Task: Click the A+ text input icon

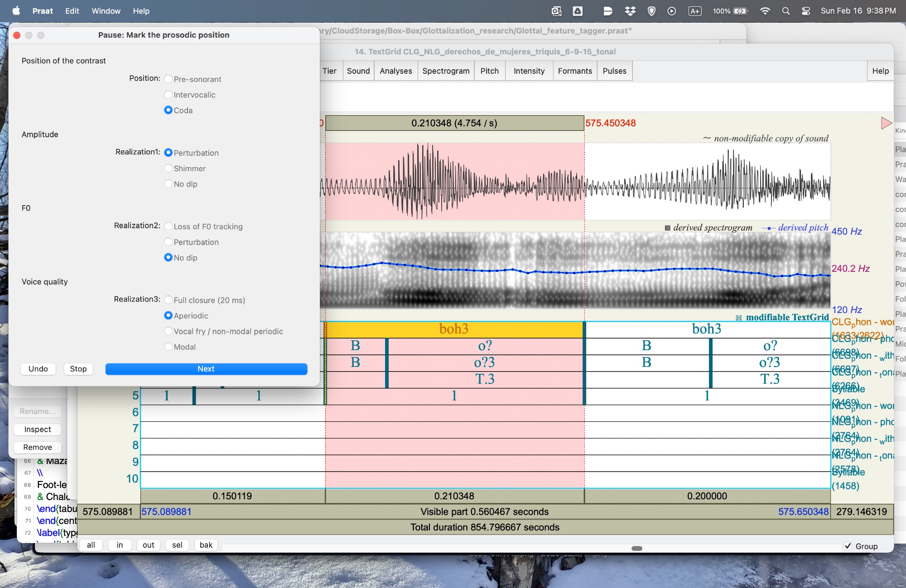Action: pyautogui.click(x=694, y=11)
